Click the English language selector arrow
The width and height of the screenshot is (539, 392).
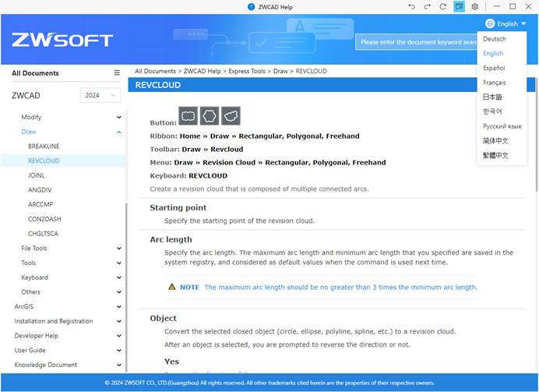(x=524, y=24)
